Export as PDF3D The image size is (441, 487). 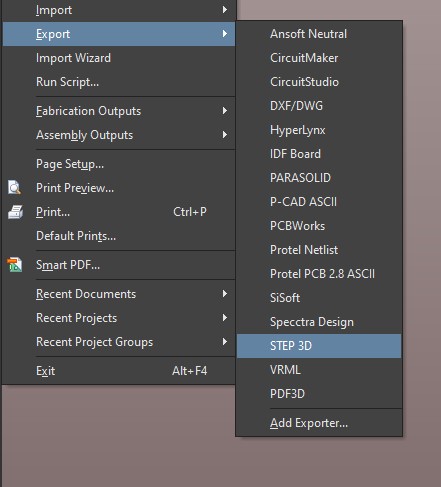click(x=319, y=394)
